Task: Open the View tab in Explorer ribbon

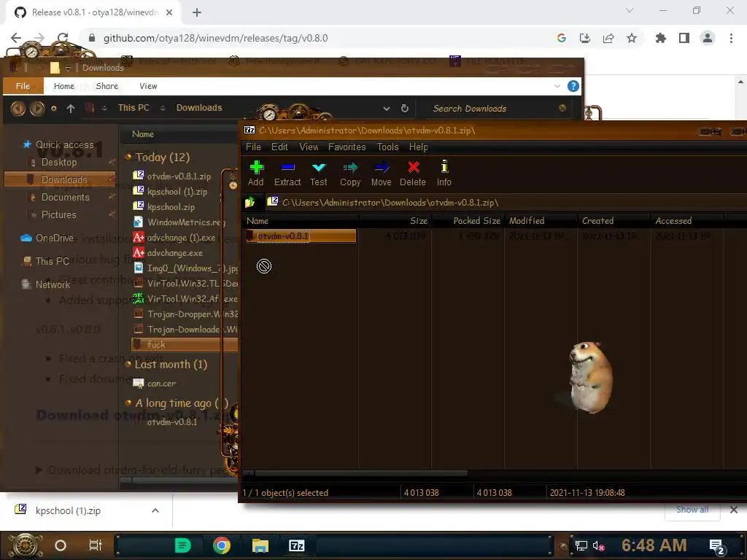Action: [x=148, y=86]
